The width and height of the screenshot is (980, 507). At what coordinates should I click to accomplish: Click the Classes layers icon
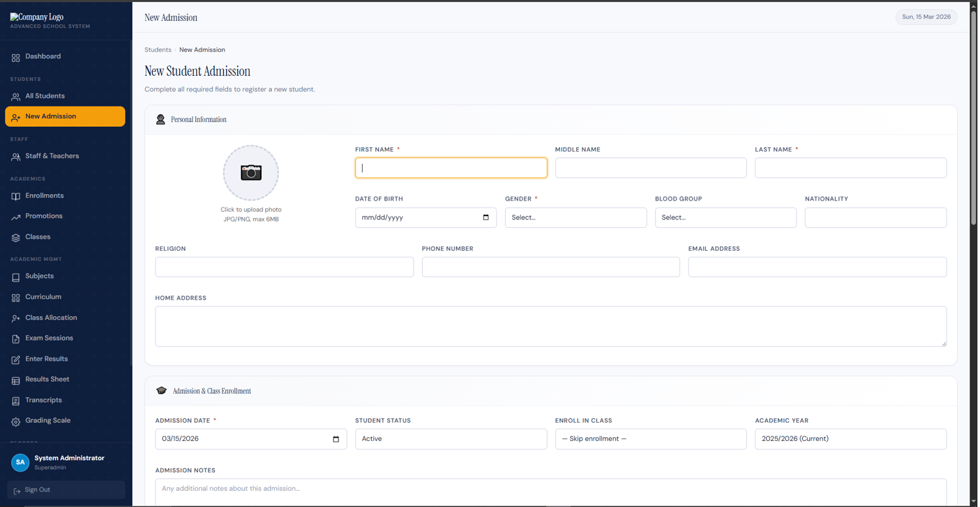(16, 238)
